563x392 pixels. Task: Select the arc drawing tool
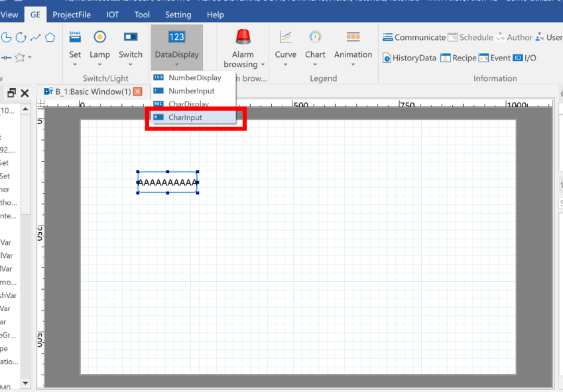21,37
